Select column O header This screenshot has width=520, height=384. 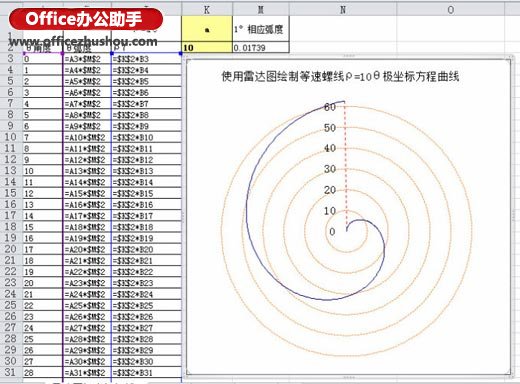tap(451, 10)
